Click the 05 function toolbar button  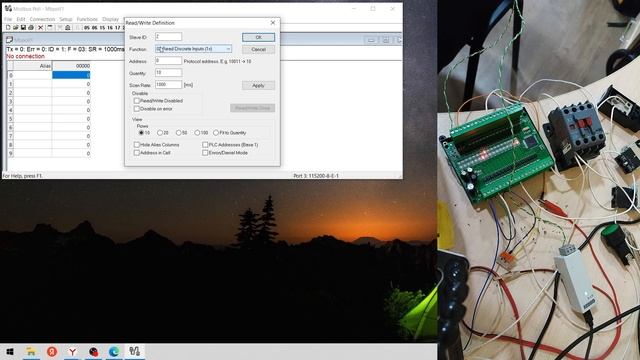pos(87,28)
